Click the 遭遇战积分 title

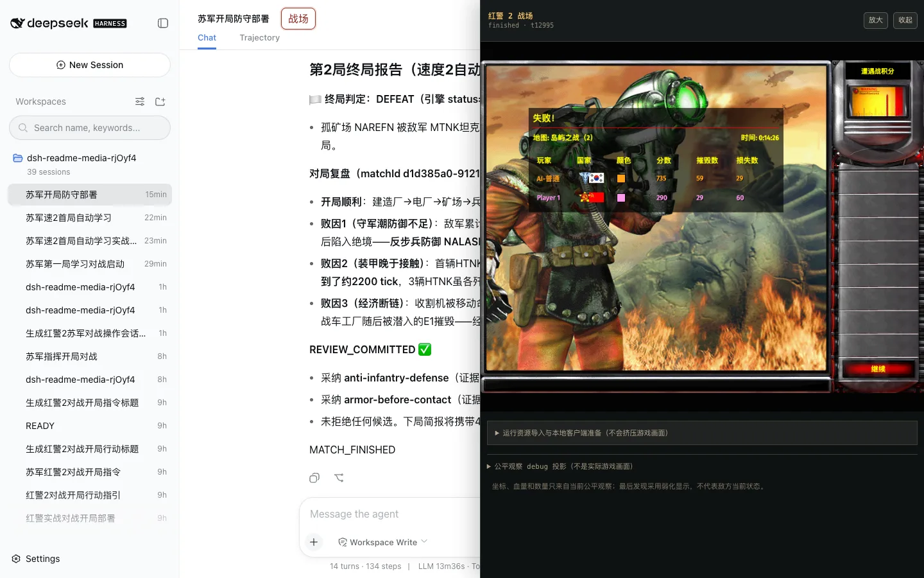[877, 71]
